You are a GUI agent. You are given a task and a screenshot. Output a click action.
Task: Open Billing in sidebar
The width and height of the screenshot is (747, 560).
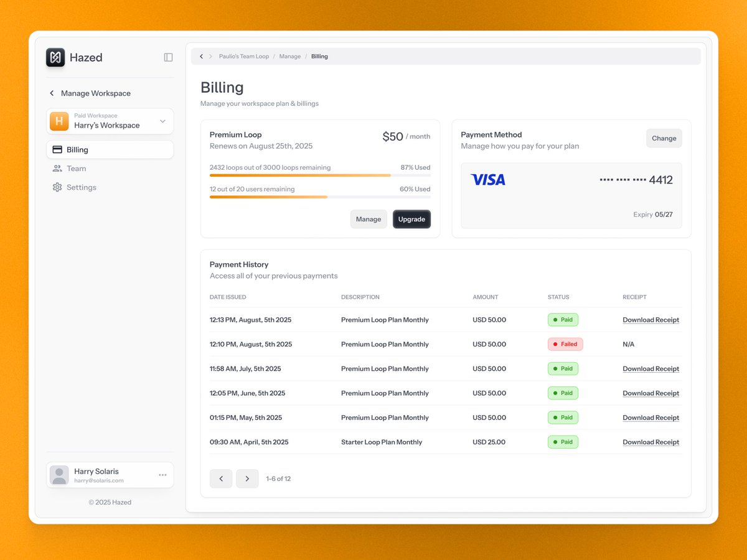110,150
